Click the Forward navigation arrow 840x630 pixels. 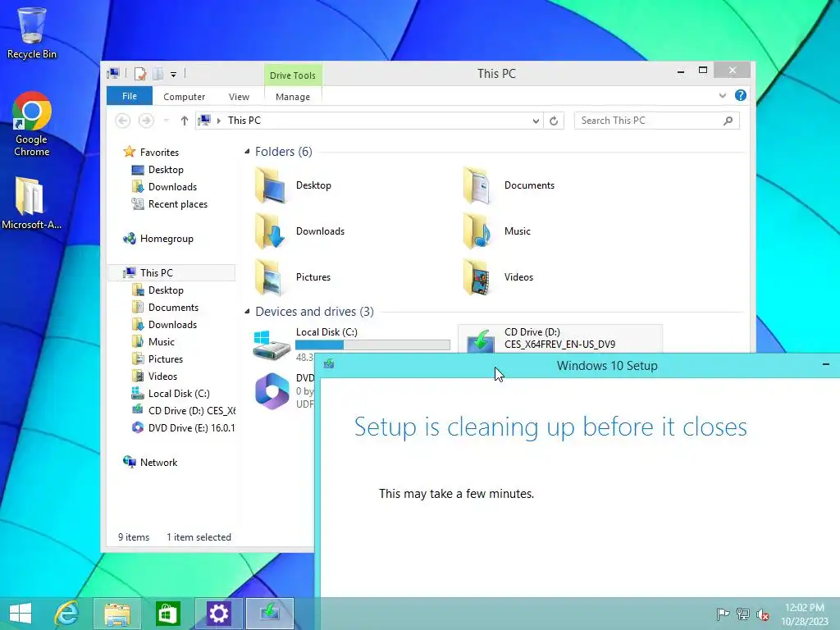pyautogui.click(x=146, y=121)
